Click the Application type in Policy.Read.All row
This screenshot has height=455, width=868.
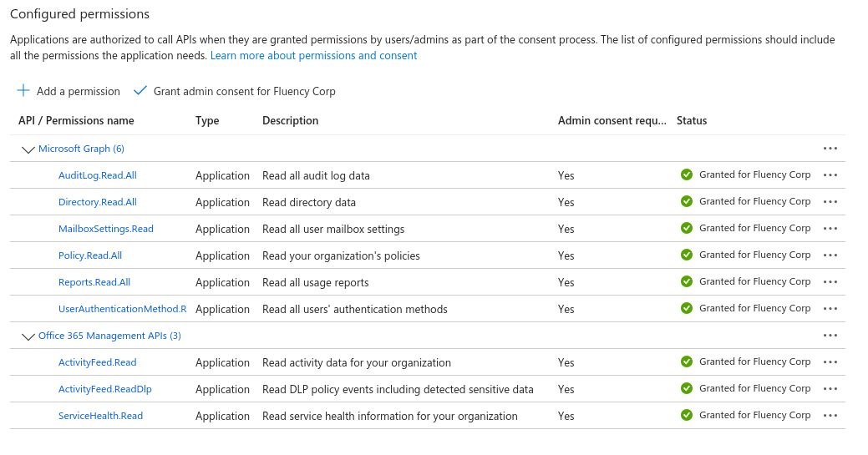pyautogui.click(x=222, y=255)
